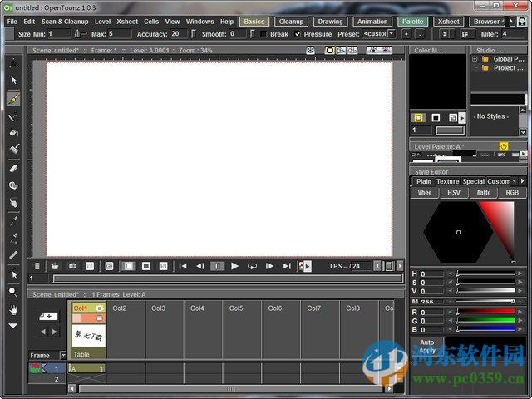
Task: Open the Preset dropdown
Action: point(392,34)
